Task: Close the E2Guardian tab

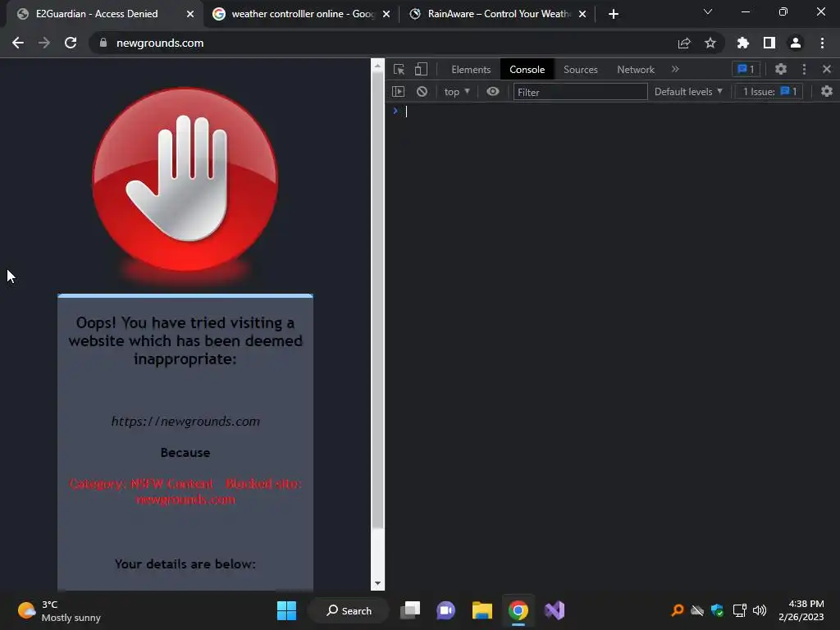Action: [190, 14]
